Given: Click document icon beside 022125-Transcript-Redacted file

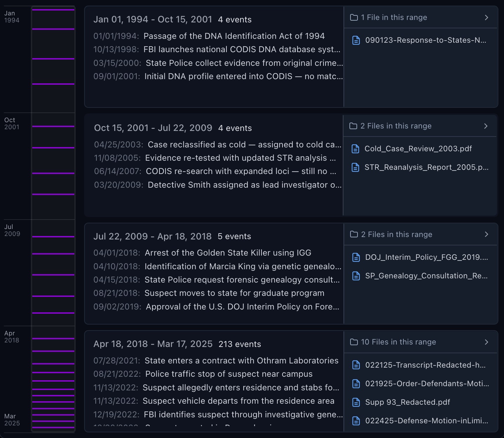Looking at the screenshot, I should (356, 365).
